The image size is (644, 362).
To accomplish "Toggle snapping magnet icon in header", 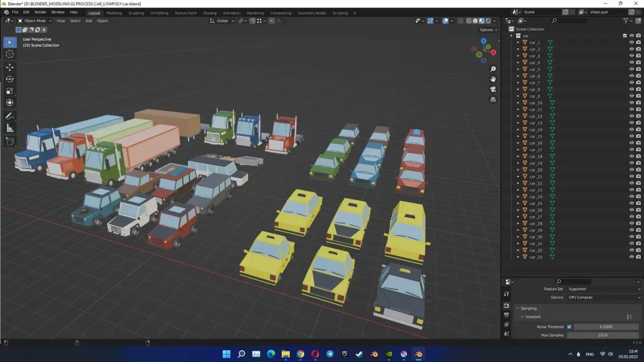I will click(252, 21).
